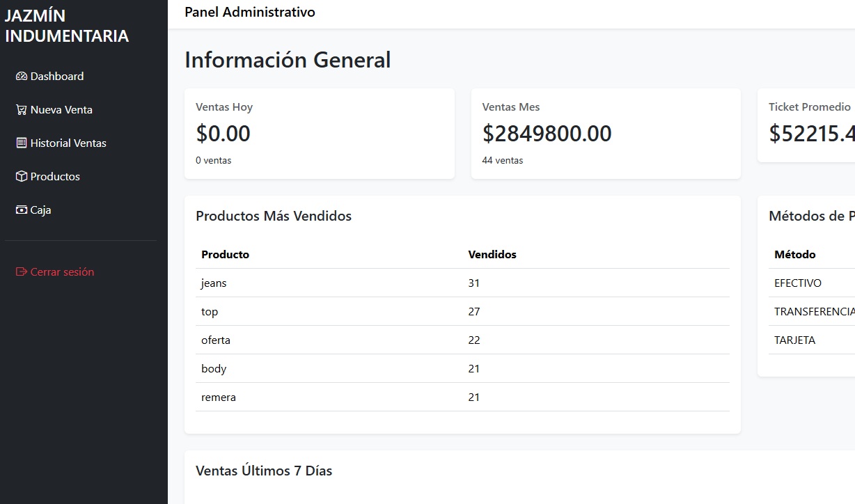Click the JAZMÍN INDUMENTARIA brand title
Viewport: 855px width, 504px height.
(67, 26)
